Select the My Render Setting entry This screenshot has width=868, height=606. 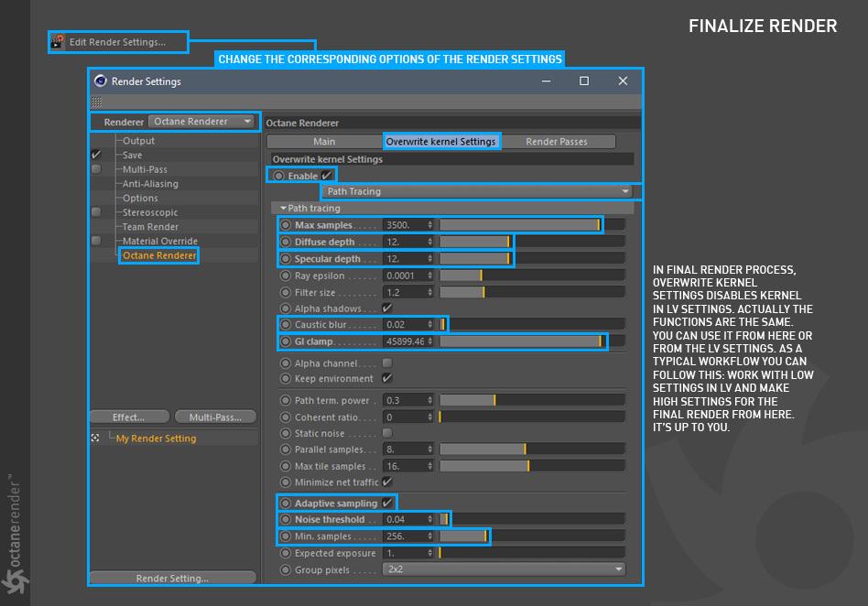tap(156, 438)
